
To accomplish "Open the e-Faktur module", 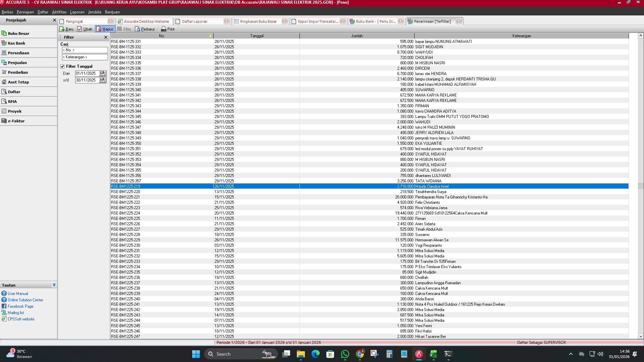I will [16, 121].
